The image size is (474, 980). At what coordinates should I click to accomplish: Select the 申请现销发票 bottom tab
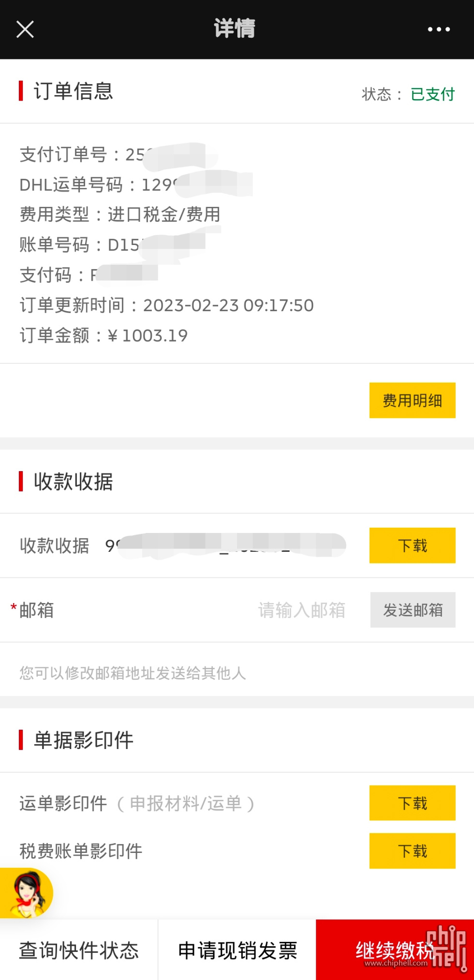point(237,950)
